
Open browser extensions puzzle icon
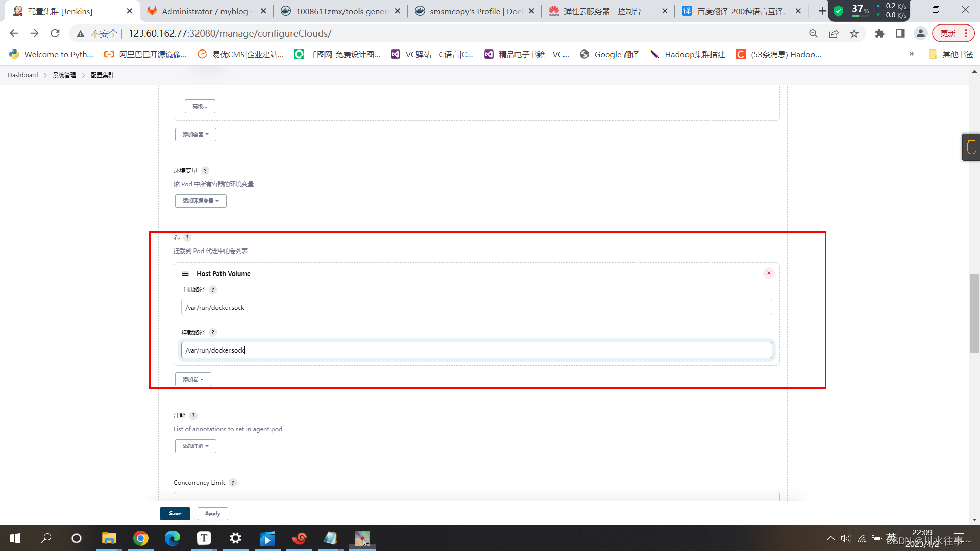879,34
